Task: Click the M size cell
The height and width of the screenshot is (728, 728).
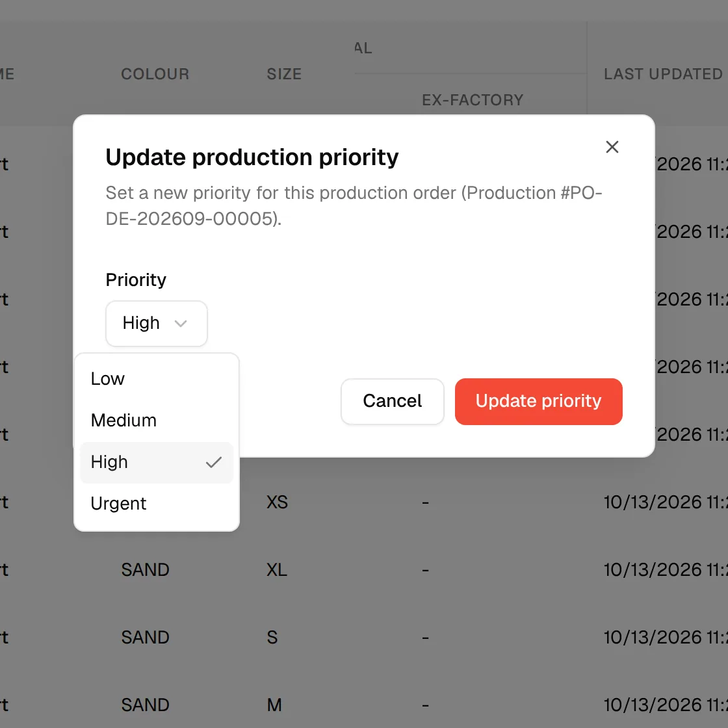Action: [x=274, y=705]
